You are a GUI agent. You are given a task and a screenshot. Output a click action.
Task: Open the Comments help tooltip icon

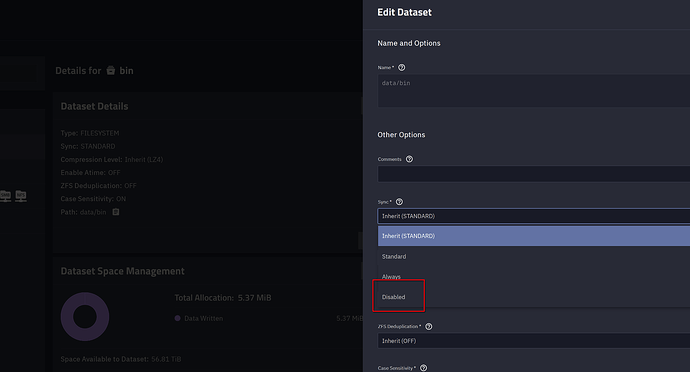pos(409,159)
